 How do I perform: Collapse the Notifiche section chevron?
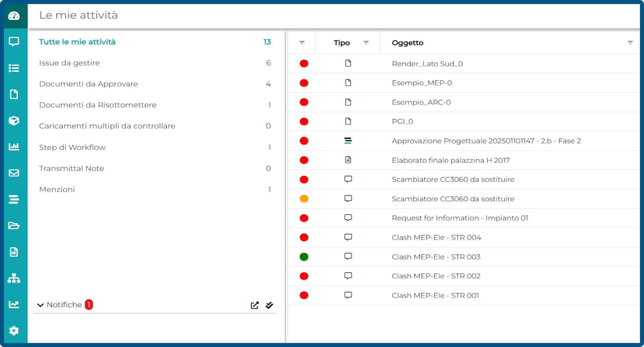40,305
